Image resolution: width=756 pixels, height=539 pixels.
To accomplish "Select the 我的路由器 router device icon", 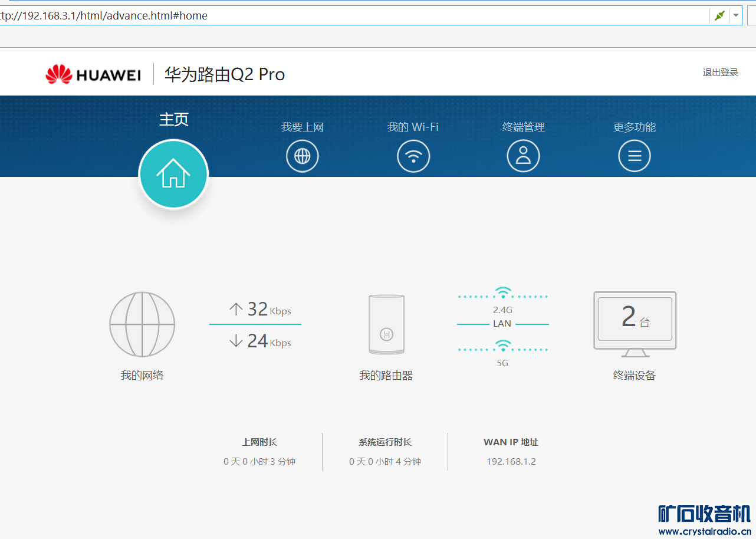I will 386,324.
